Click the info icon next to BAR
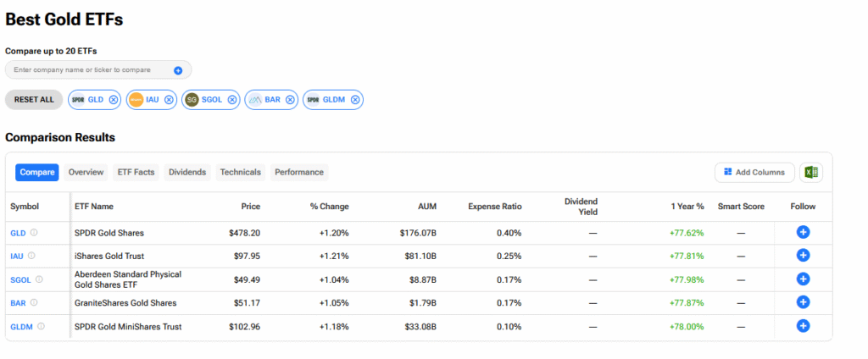The height and width of the screenshot is (359, 868). [34, 302]
